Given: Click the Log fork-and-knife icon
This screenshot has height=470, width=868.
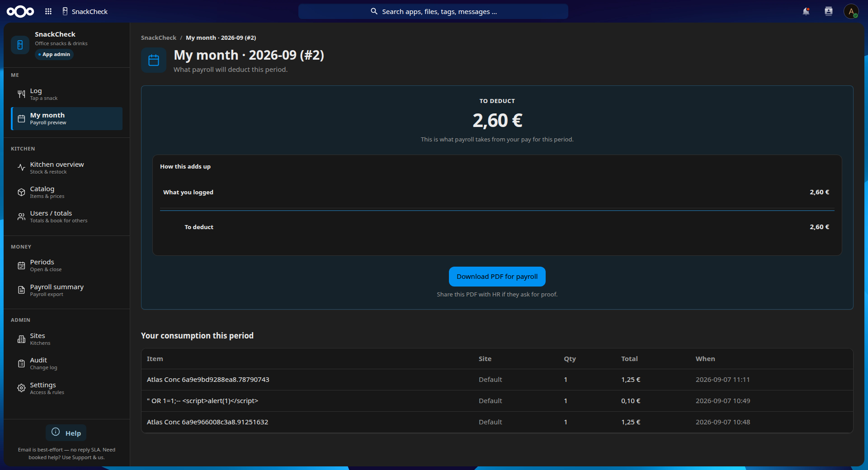Looking at the screenshot, I should point(21,94).
